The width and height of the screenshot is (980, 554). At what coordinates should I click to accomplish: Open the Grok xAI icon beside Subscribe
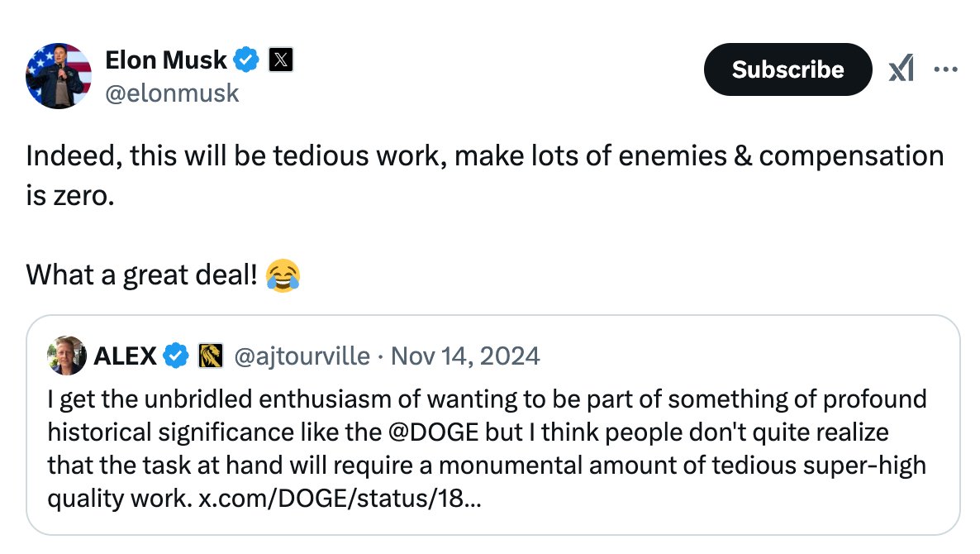point(902,68)
